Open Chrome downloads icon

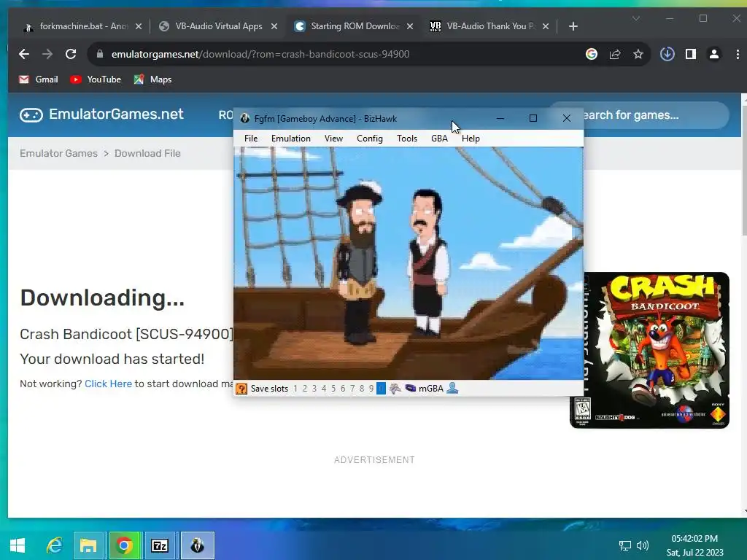point(667,54)
